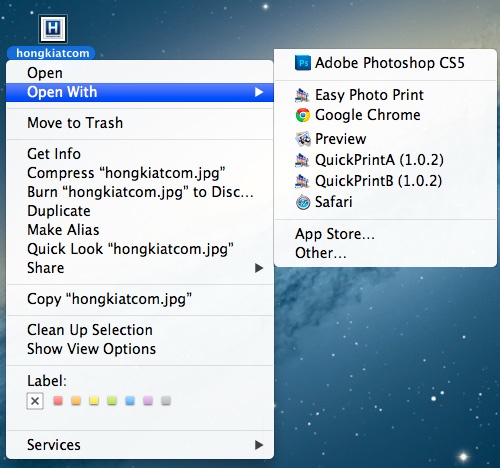Choose App Store… in the submenu
This screenshot has height=468, width=500.
(385, 234)
